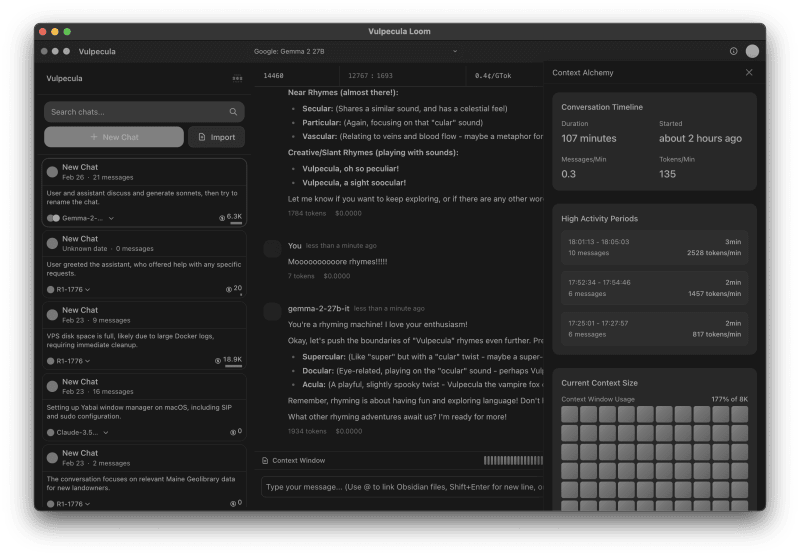Click the user message avatar beside You
800x556 pixels.
coord(272,249)
